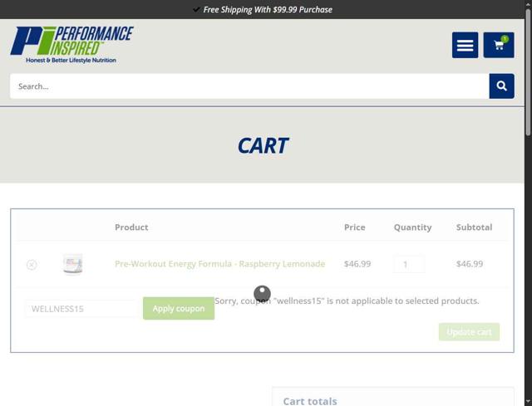Click the coupon not applicable error message
Image resolution: width=532 pixels, height=406 pixels.
347,301
